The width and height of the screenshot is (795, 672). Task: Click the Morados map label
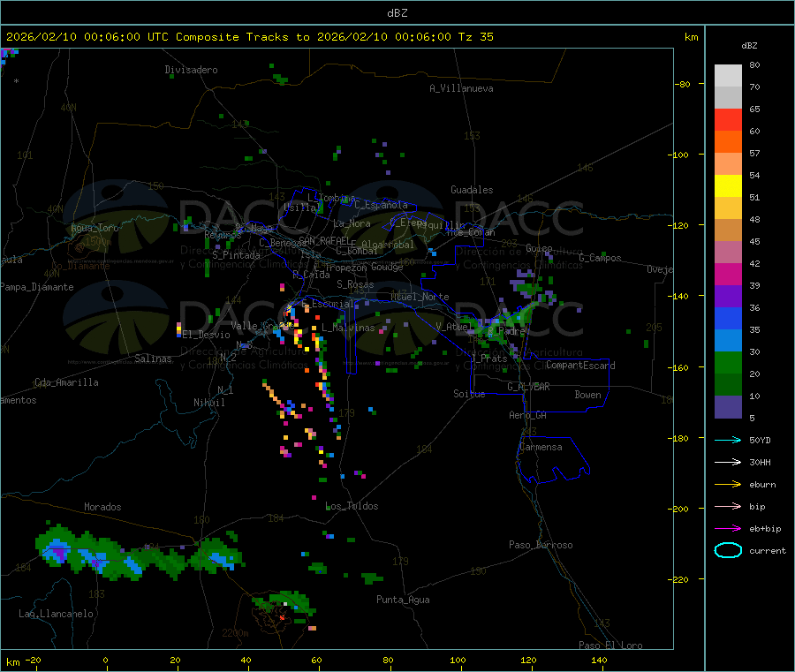pyautogui.click(x=102, y=507)
